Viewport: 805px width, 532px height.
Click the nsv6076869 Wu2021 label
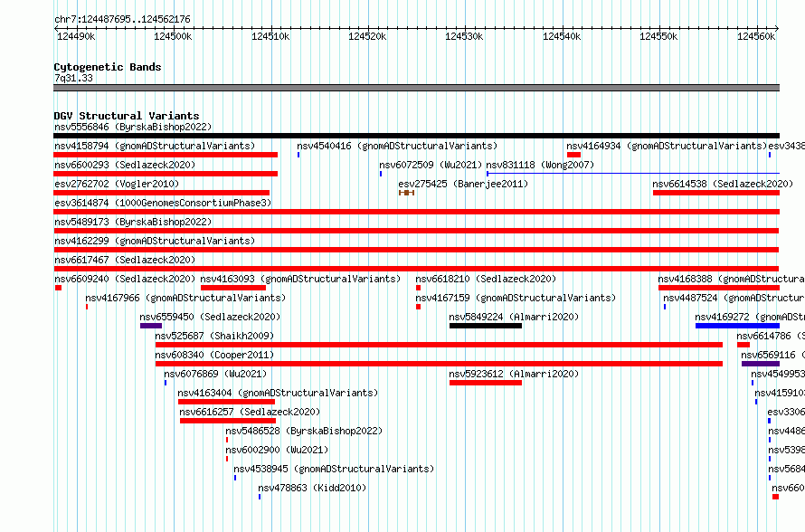click(215, 374)
